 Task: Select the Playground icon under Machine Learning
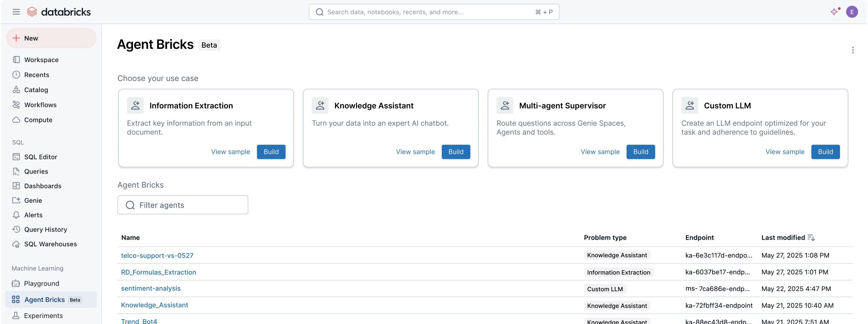pyautogui.click(x=16, y=283)
